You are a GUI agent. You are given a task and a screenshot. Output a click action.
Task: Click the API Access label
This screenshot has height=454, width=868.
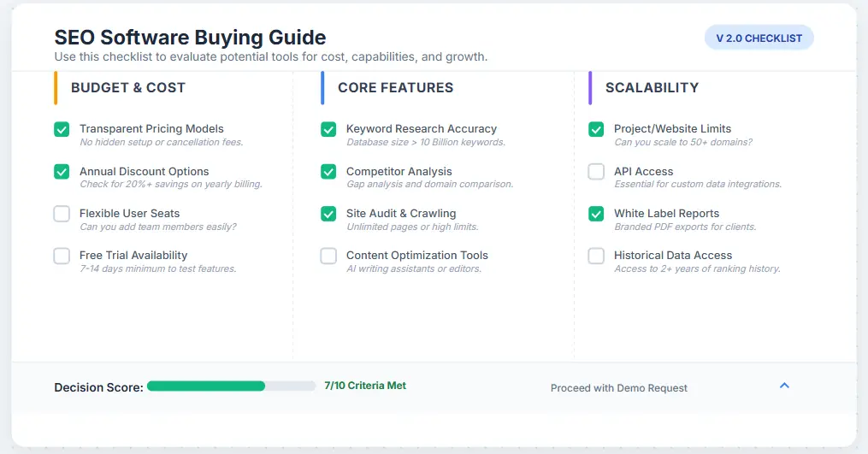tap(643, 172)
